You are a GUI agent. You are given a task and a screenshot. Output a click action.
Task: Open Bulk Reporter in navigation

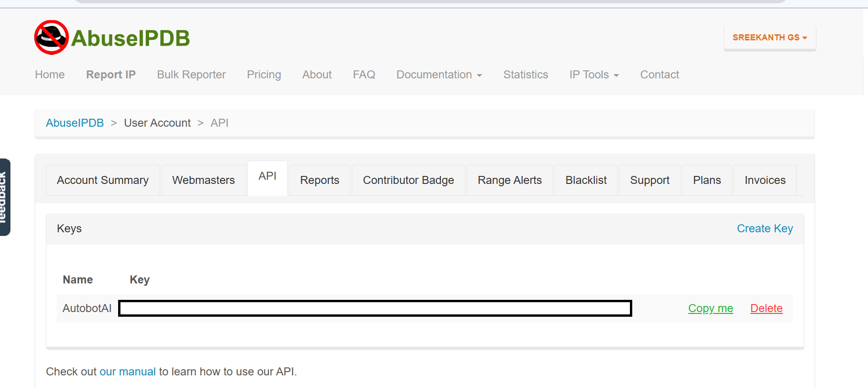pos(191,75)
